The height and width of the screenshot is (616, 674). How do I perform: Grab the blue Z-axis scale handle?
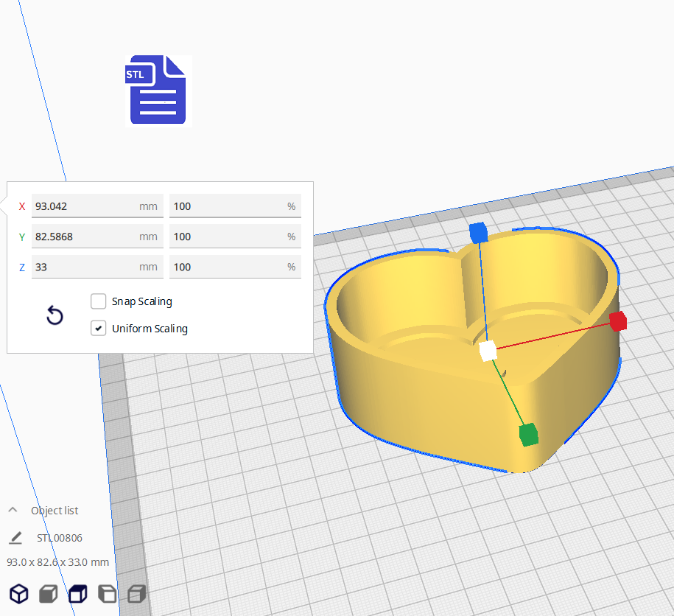[x=478, y=232]
